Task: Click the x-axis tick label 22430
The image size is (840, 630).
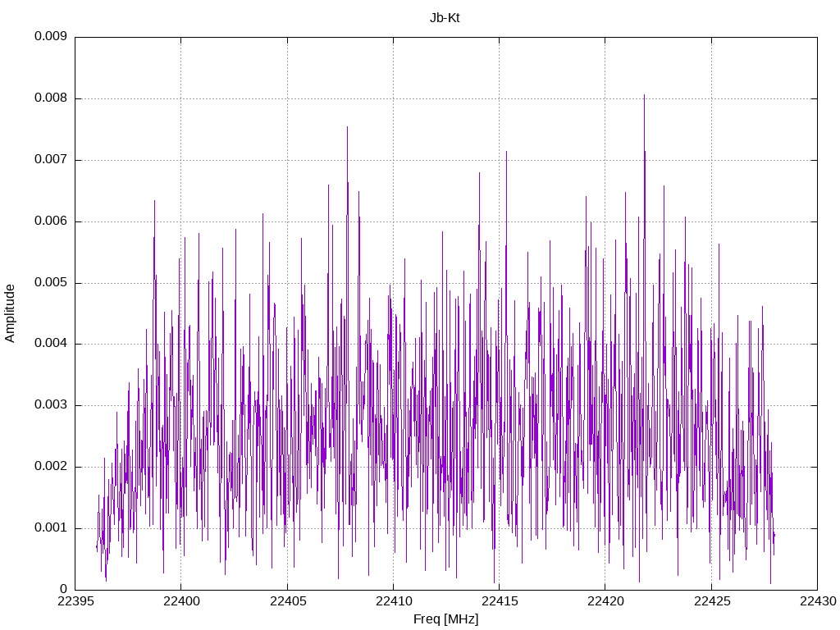Action: tap(818, 601)
